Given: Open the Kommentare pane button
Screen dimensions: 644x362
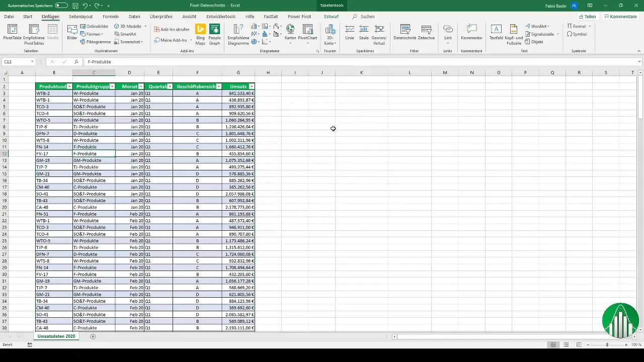Looking at the screenshot, I should (x=621, y=17).
